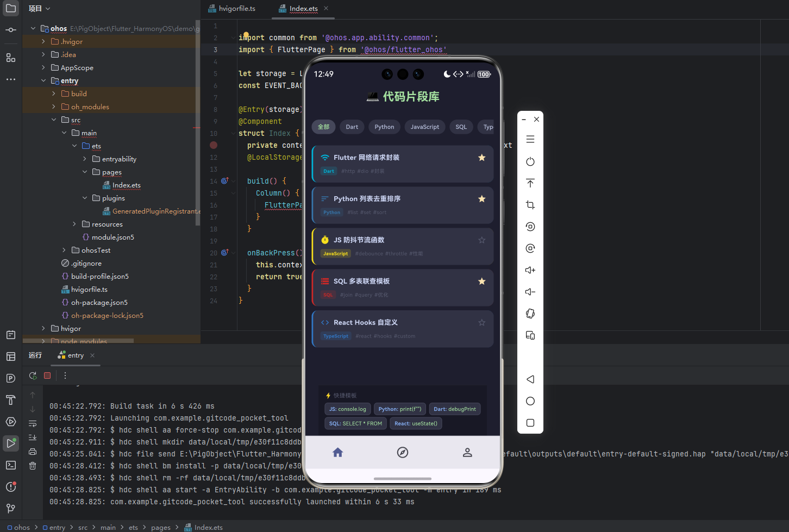Screen dimensions: 789x532
Task: Open the Project tool window folder icon
Action: (x=11, y=8)
